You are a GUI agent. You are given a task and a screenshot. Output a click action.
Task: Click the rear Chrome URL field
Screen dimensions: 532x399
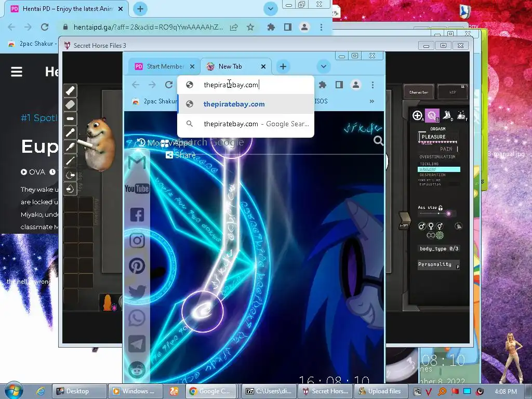(148, 27)
